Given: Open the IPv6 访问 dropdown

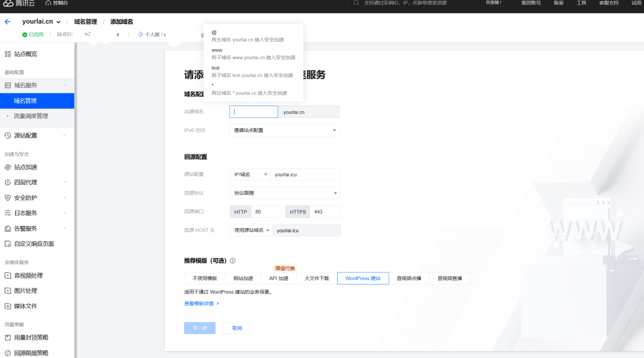Looking at the screenshot, I should [284, 130].
